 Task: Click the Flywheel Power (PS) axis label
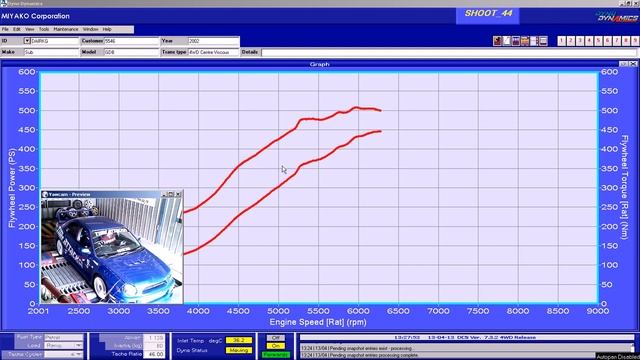[x=11, y=188]
